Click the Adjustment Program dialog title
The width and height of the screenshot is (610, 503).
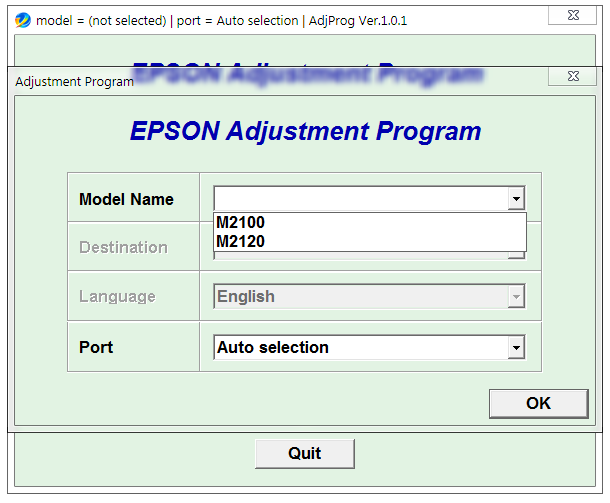click(74, 82)
